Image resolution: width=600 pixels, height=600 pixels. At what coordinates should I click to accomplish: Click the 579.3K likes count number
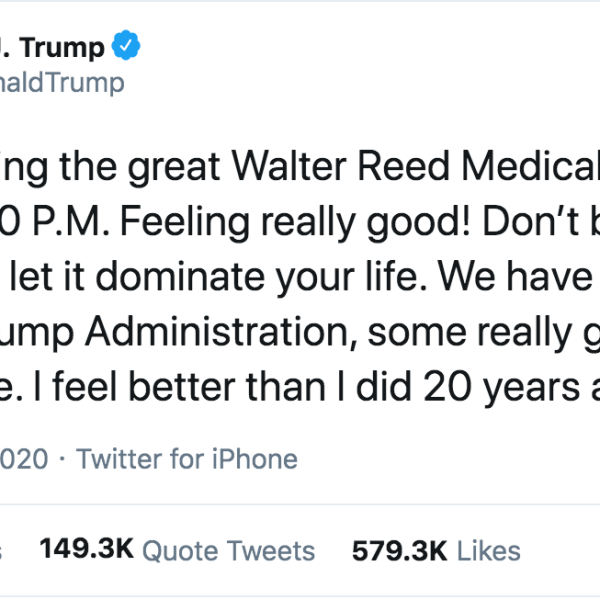pyautogui.click(x=394, y=550)
